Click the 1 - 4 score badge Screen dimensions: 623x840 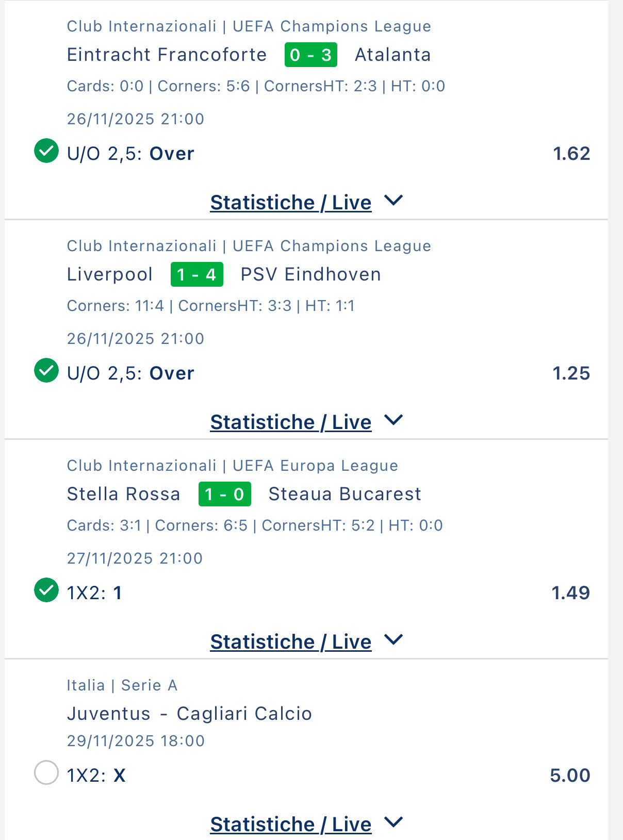[x=196, y=274]
